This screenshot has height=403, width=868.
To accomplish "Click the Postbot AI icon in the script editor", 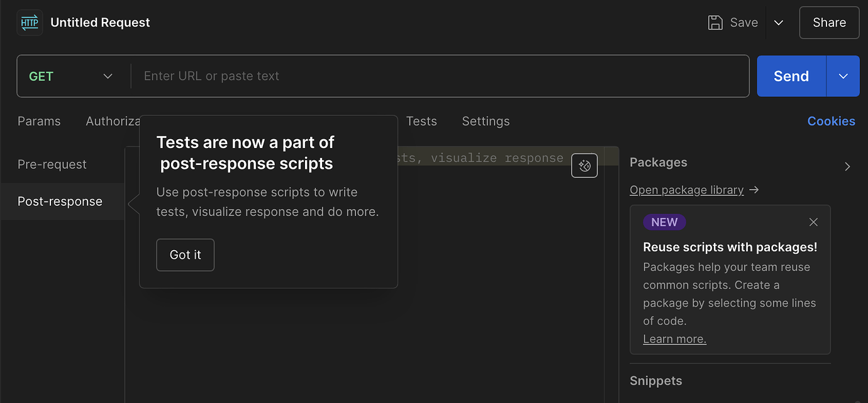I will pyautogui.click(x=584, y=165).
